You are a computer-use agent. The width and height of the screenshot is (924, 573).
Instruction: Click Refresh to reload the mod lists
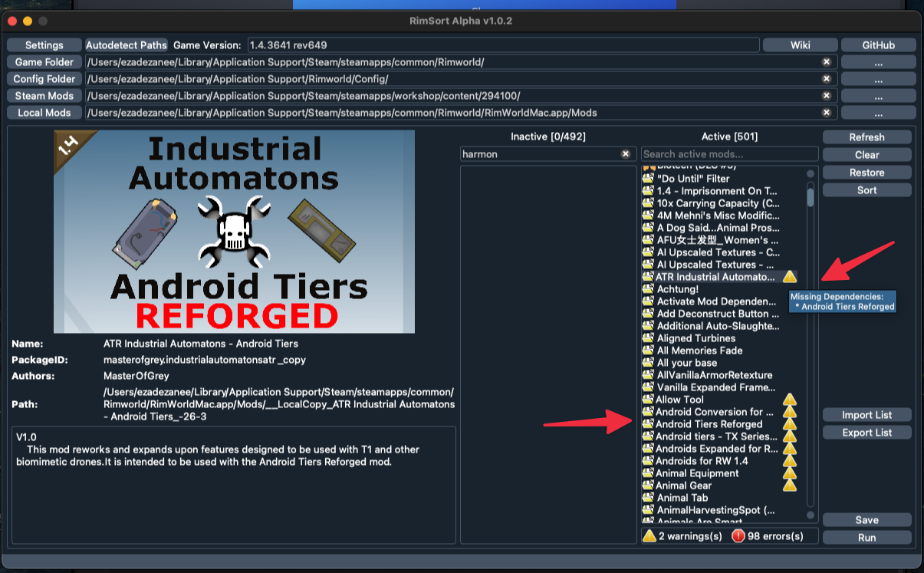point(866,137)
